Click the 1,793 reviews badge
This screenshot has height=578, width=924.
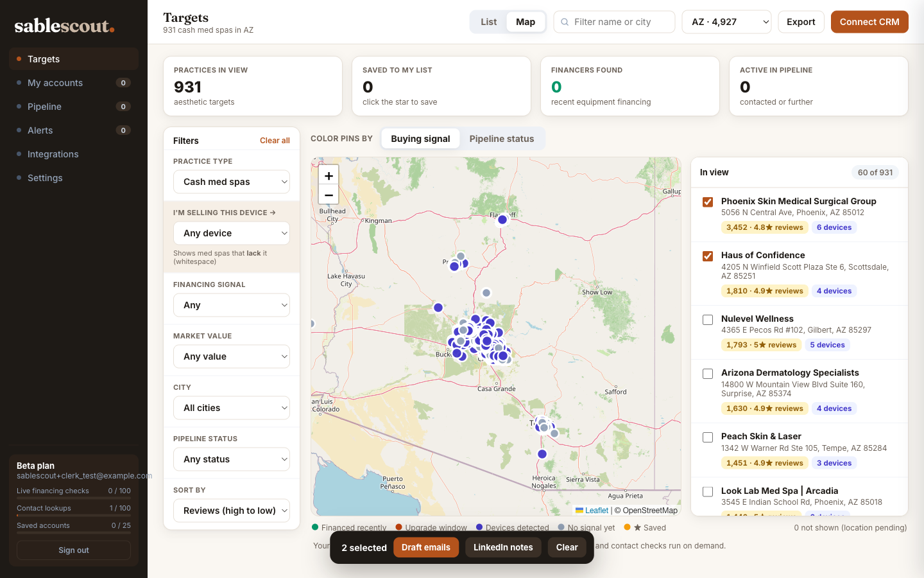point(762,345)
